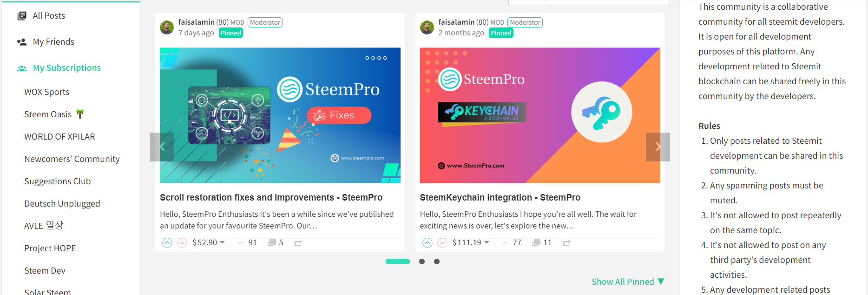Advance carousel with the next arrow
The image size is (868, 295).
(658, 147)
